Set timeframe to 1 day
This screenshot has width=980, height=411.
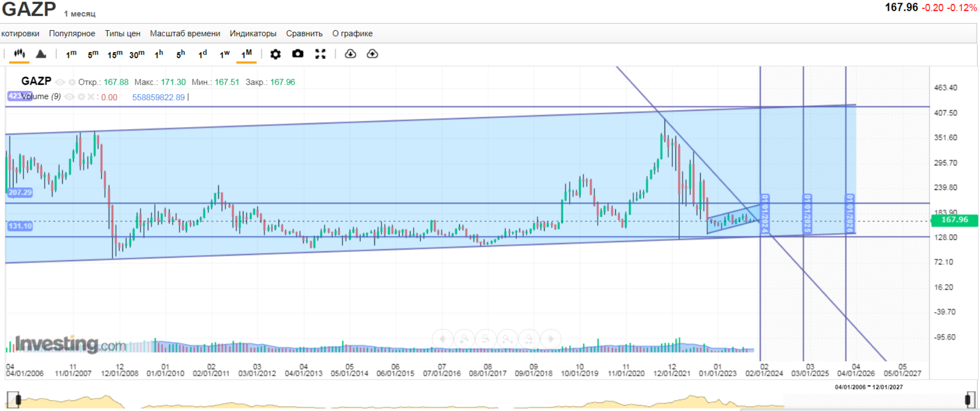tap(203, 54)
